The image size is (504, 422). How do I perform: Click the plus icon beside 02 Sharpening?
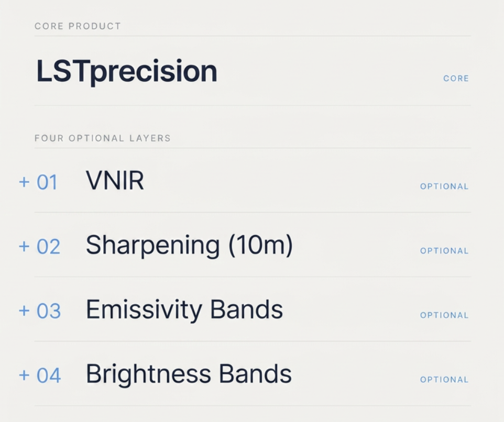coord(24,247)
